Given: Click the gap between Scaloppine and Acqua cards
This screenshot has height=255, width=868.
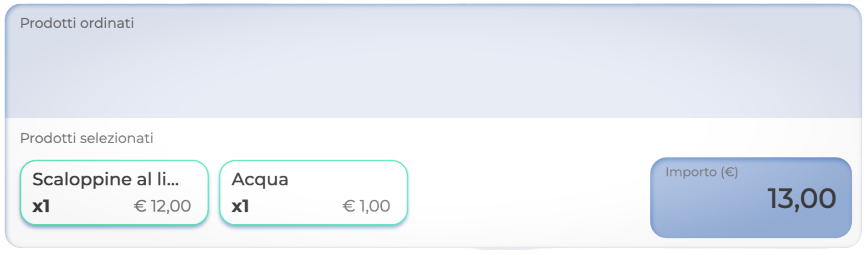Looking at the screenshot, I should [x=214, y=193].
